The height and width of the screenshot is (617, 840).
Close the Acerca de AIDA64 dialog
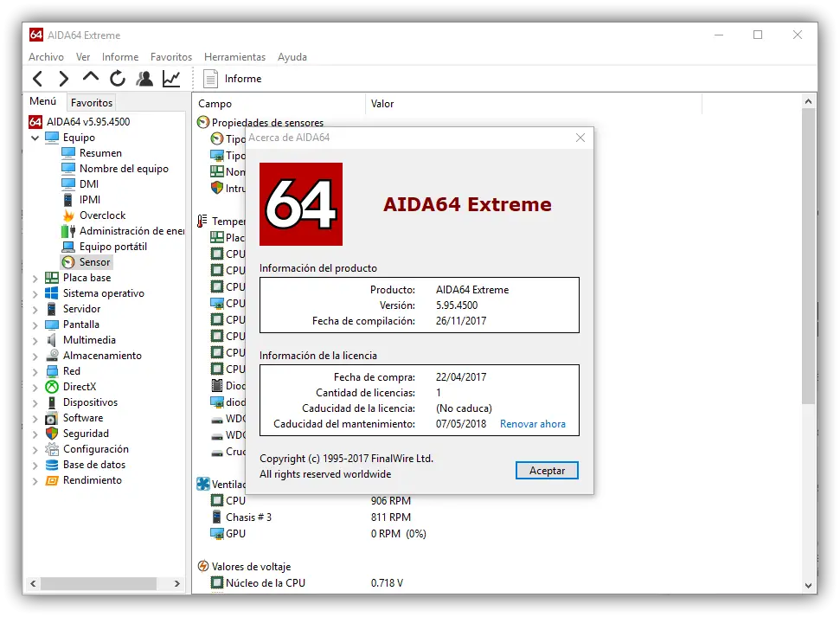pyautogui.click(x=580, y=138)
